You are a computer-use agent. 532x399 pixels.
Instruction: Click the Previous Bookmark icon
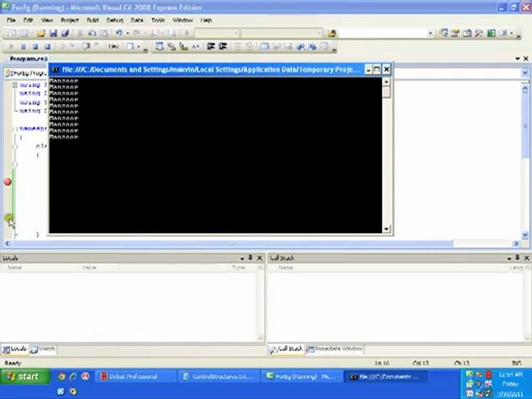pos(277,47)
